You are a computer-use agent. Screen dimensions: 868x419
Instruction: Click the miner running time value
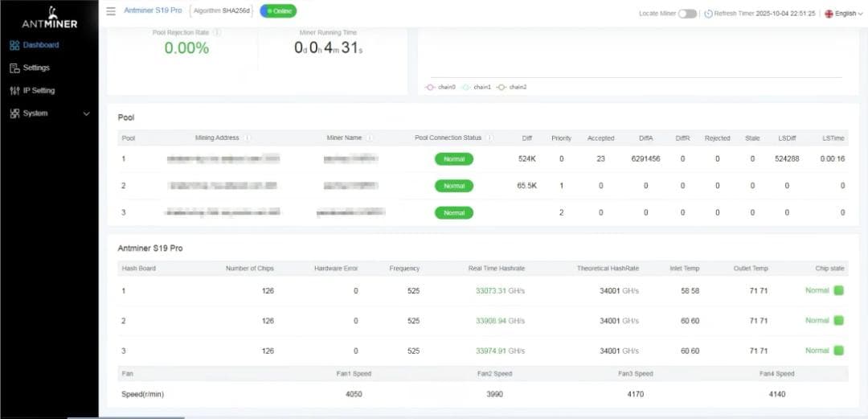pyautogui.click(x=329, y=47)
